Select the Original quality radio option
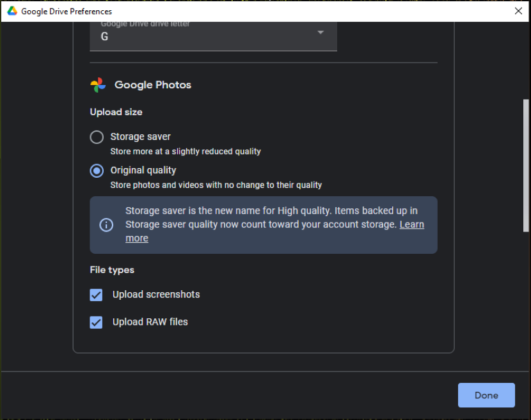 pyautogui.click(x=97, y=171)
